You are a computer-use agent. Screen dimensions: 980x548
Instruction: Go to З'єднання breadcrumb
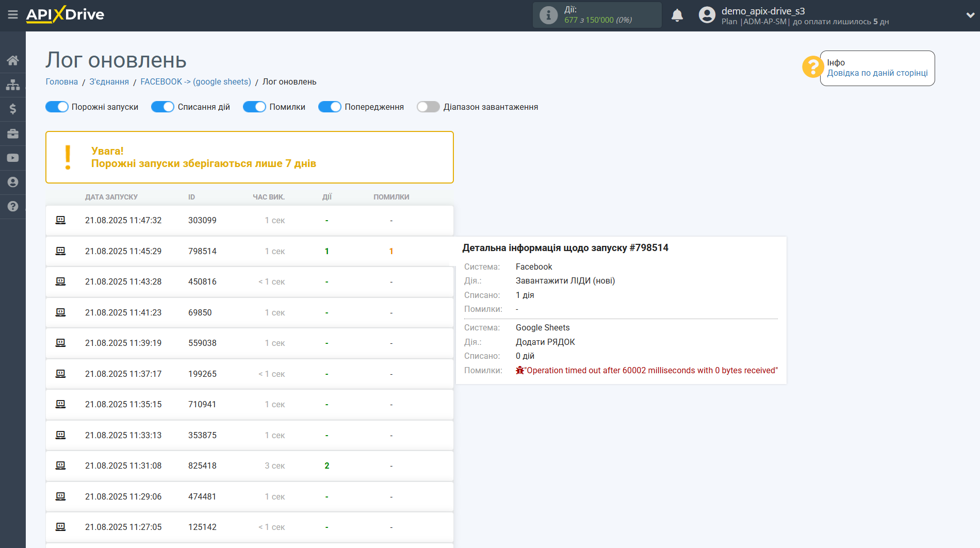coord(109,81)
